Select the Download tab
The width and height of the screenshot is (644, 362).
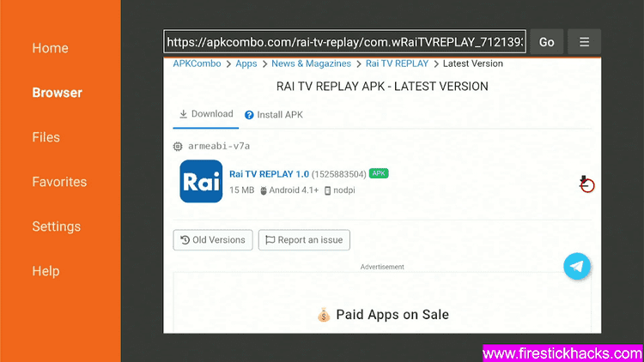(x=206, y=114)
